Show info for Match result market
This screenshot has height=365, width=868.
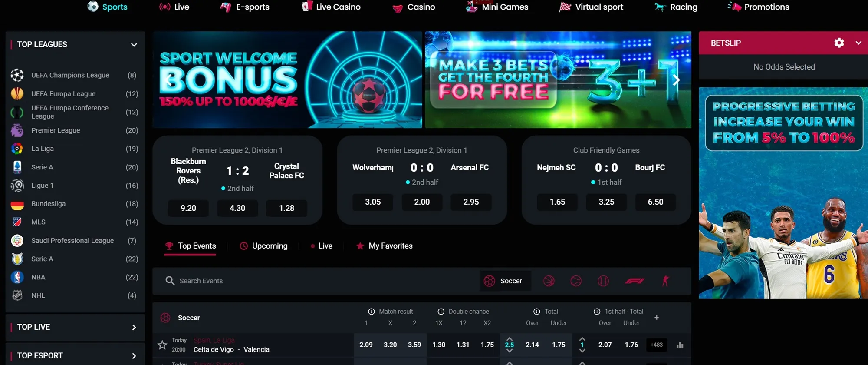pyautogui.click(x=372, y=312)
